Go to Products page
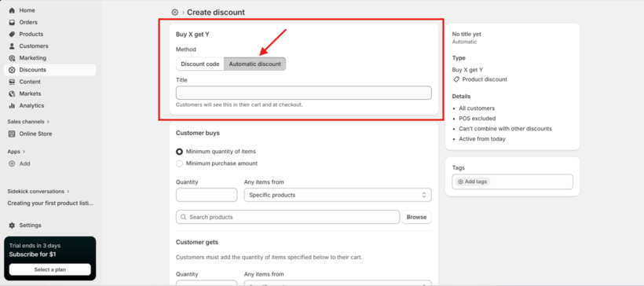Screen dimensions: 644x286 50,34
